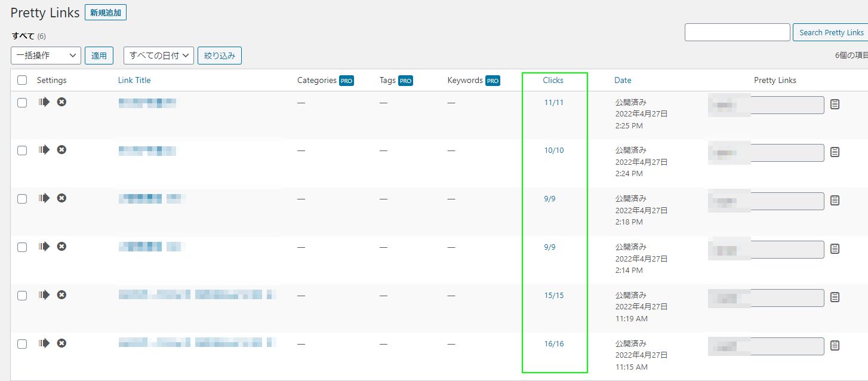Screen dimensions: 868x381
Task: Check the box for the 2:18 PM row
Action: pos(22,199)
